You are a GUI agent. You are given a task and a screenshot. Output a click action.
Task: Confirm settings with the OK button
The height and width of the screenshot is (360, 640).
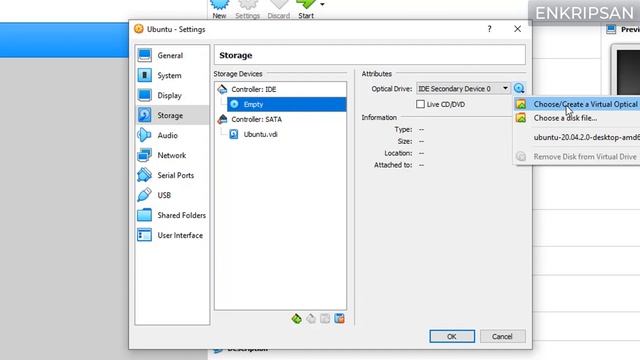(452, 336)
